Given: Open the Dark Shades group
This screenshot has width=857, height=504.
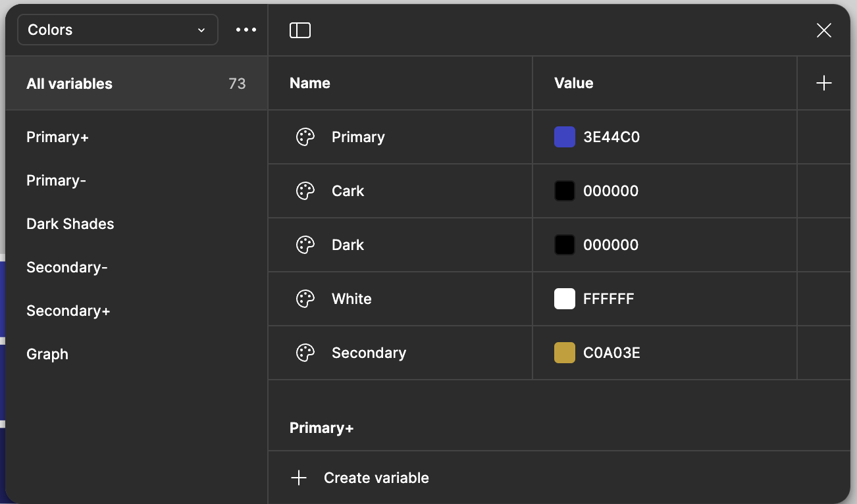Looking at the screenshot, I should click(x=70, y=224).
